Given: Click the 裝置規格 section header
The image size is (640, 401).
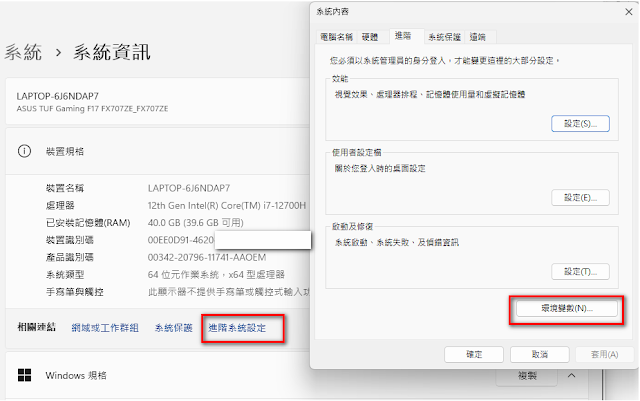Looking at the screenshot, I should [157, 151].
